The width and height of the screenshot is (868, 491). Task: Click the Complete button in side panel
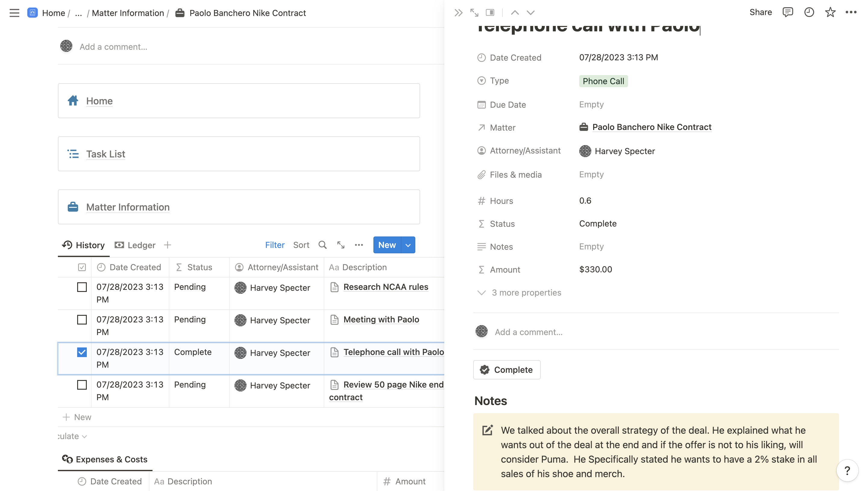[x=506, y=369]
